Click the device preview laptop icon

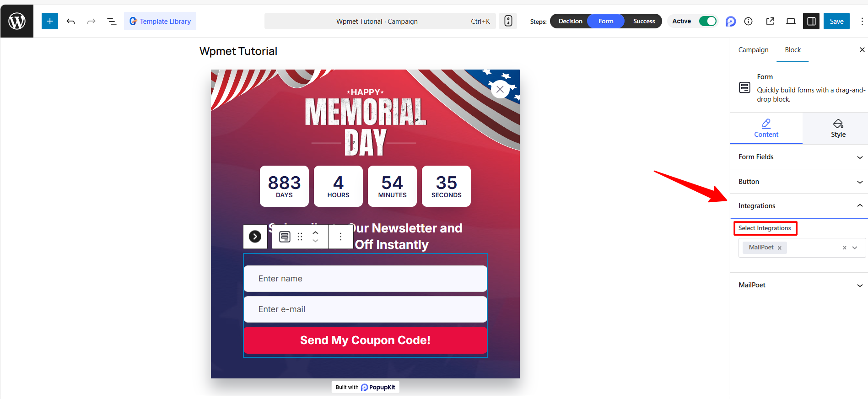pos(791,21)
